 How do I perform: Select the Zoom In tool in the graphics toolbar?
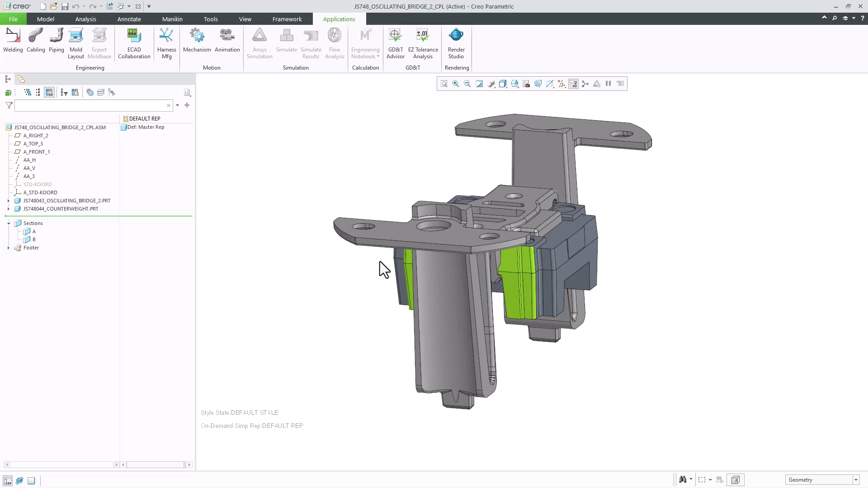point(455,84)
